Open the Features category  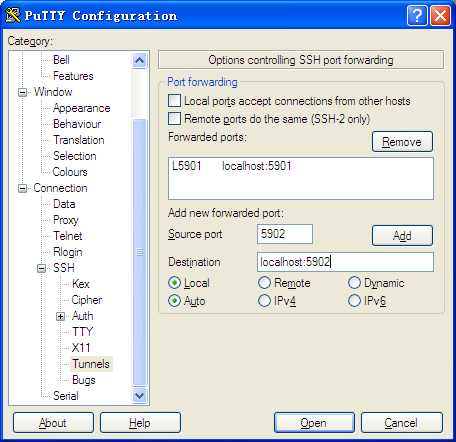[x=73, y=76]
